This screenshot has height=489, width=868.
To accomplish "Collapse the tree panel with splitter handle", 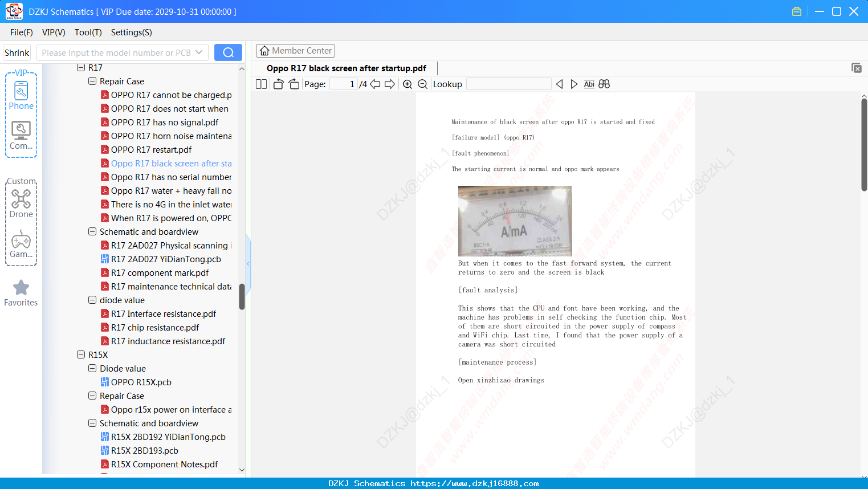I will 248,263.
